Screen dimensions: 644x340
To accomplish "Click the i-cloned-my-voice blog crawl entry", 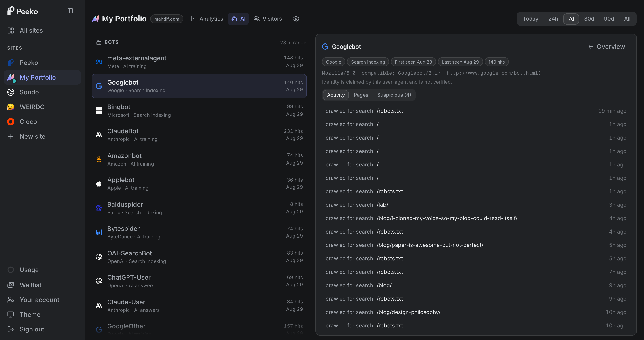I will 476,218.
